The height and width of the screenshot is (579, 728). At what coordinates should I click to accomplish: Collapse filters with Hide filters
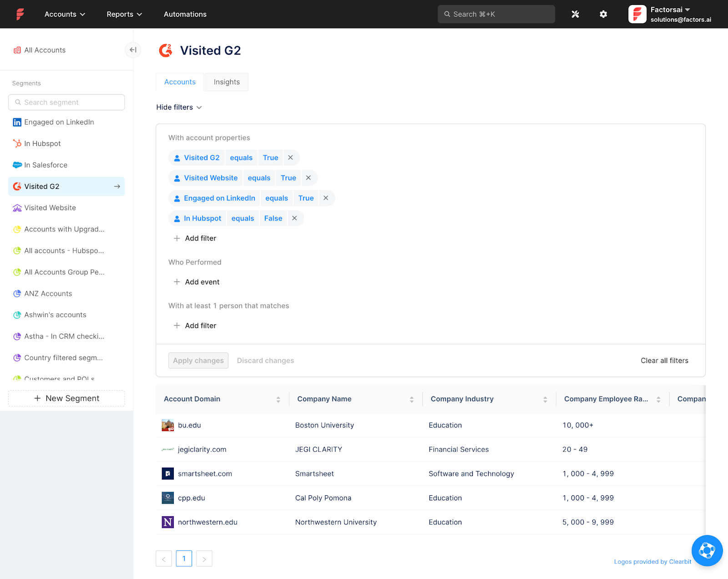tap(179, 107)
